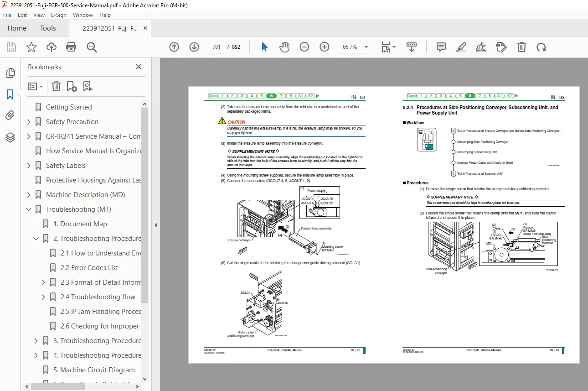Click the Save file icon
The width and height of the screenshot is (588, 391).
11,47
